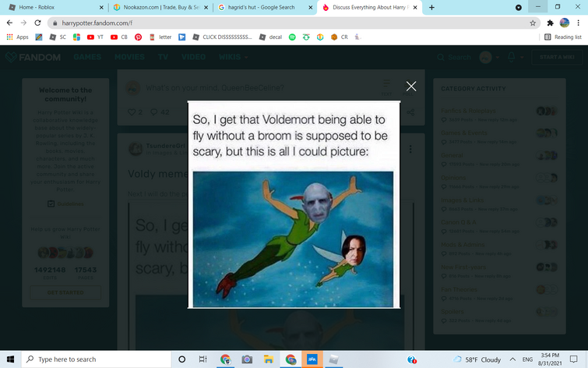The height and width of the screenshot is (368, 588).
Task: Expand the WIKIS dropdown menu
Action: 233,57
